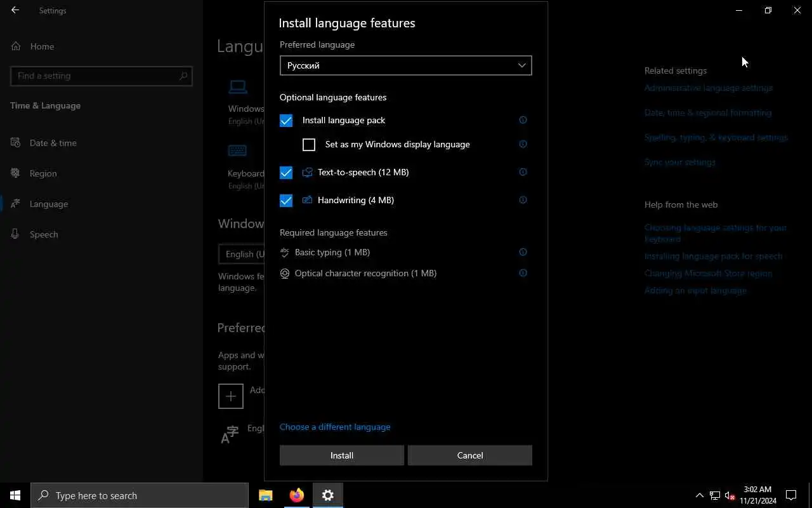Open Date & time settings page

pos(53,143)
